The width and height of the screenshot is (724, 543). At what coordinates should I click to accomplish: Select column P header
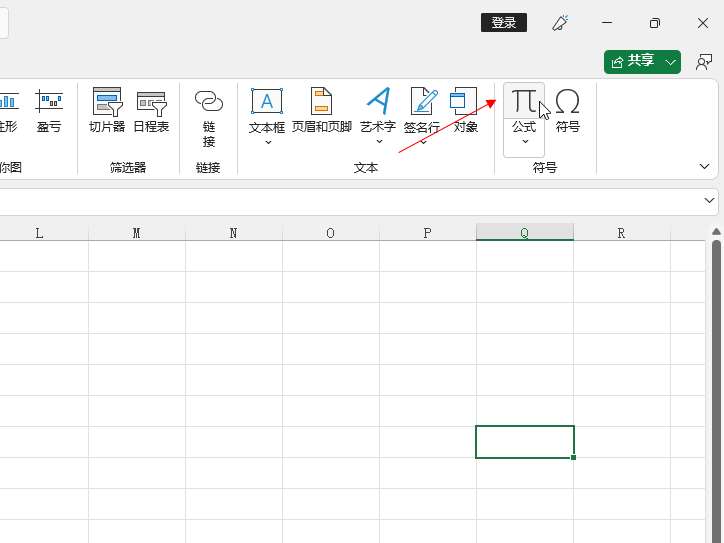428,232
